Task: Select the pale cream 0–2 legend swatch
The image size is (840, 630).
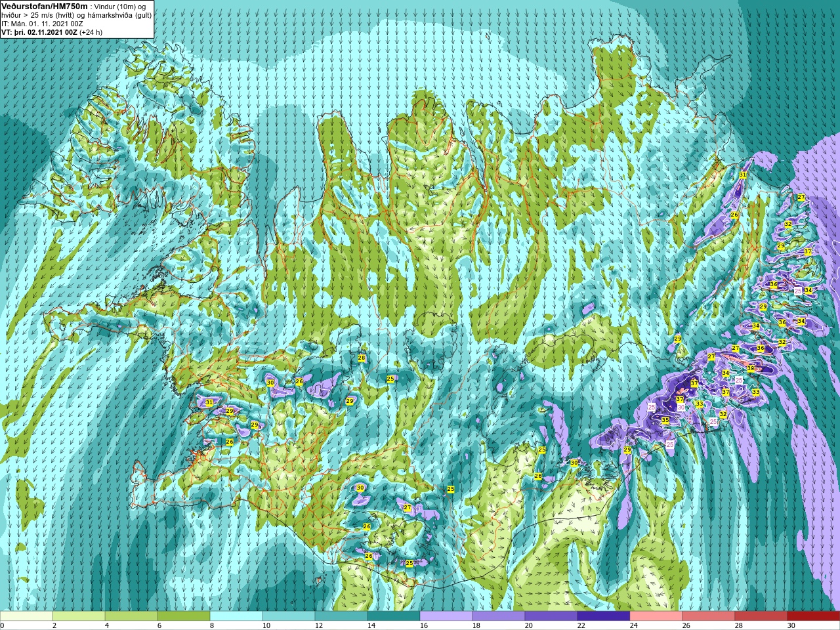Action: (26, 616)
